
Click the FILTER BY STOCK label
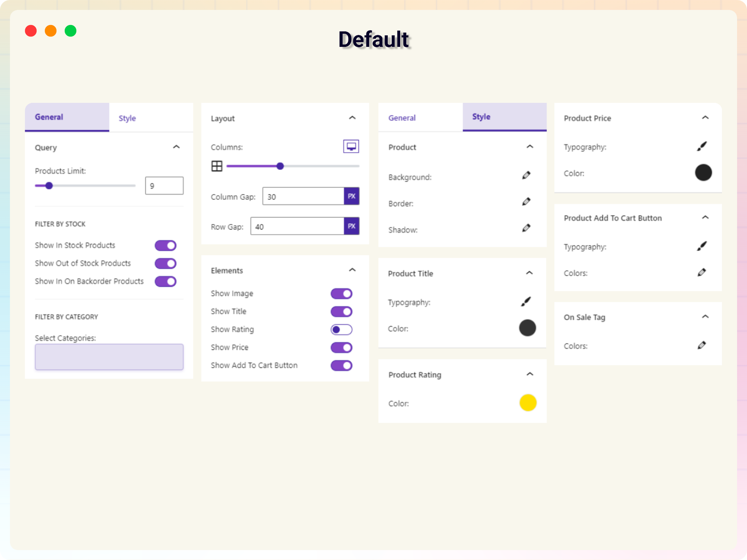click(60, 224)
